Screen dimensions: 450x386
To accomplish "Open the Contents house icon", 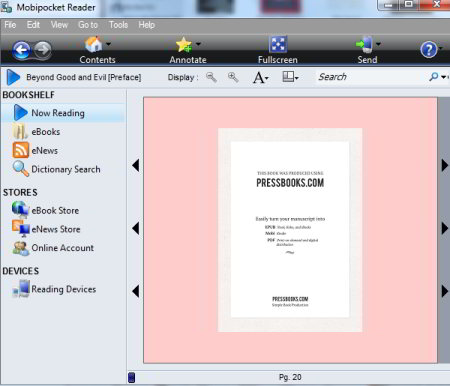I will point(93,44).
